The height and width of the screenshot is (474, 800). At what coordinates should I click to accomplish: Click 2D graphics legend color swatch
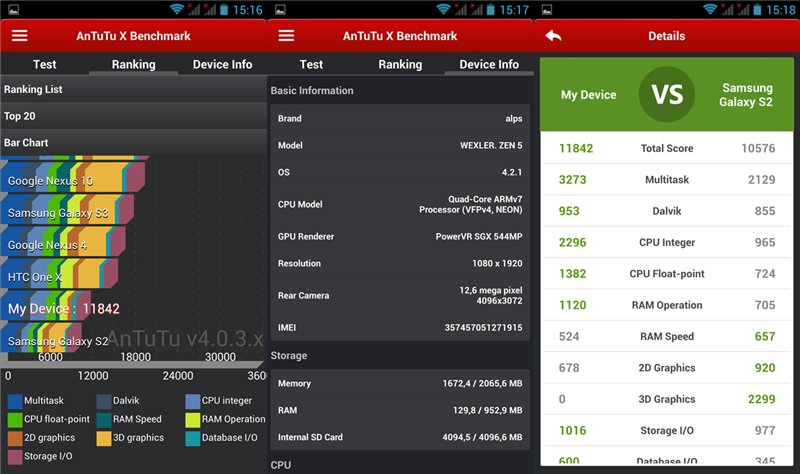click(15, 438)
